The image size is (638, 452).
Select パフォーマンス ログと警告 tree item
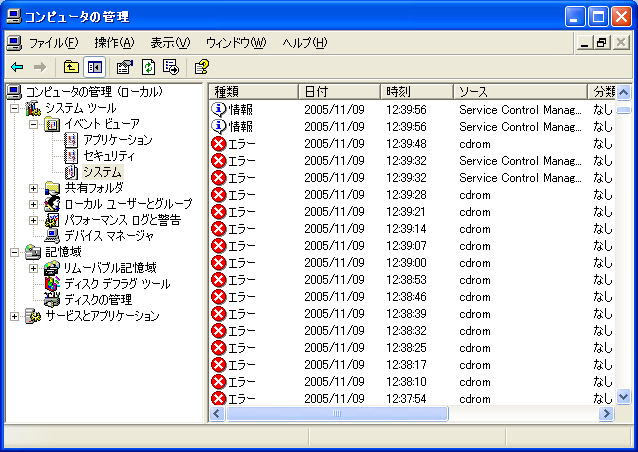pyautogui.click(x=122, y=221)
